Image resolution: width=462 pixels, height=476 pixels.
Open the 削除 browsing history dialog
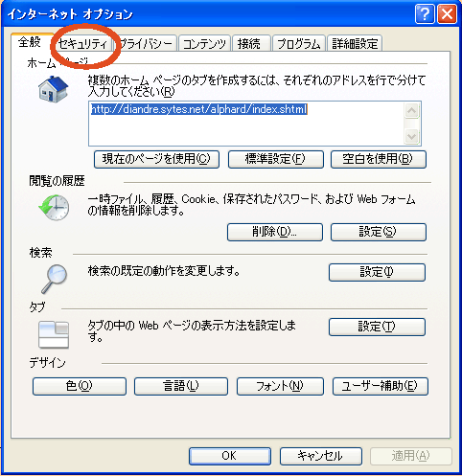pyautogui.click(x=275, y=232)
